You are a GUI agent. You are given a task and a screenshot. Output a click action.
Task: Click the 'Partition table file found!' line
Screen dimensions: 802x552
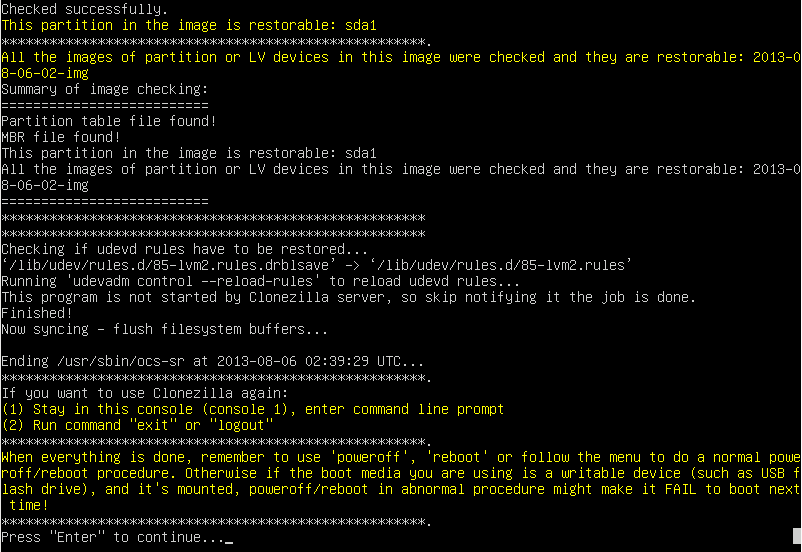coord(109,121)
